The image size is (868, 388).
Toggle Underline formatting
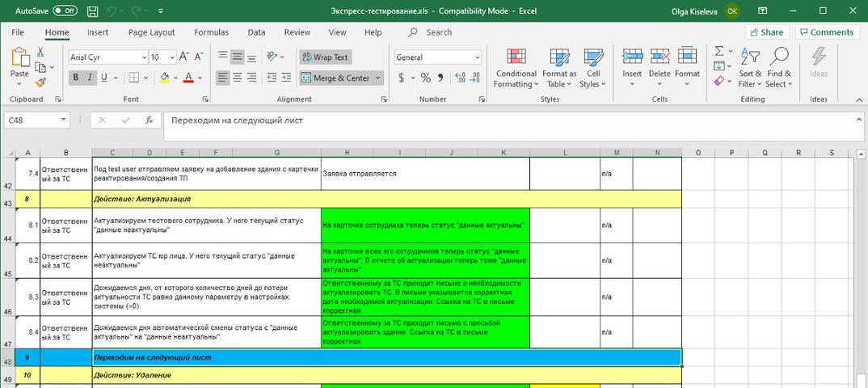(103, 78)
